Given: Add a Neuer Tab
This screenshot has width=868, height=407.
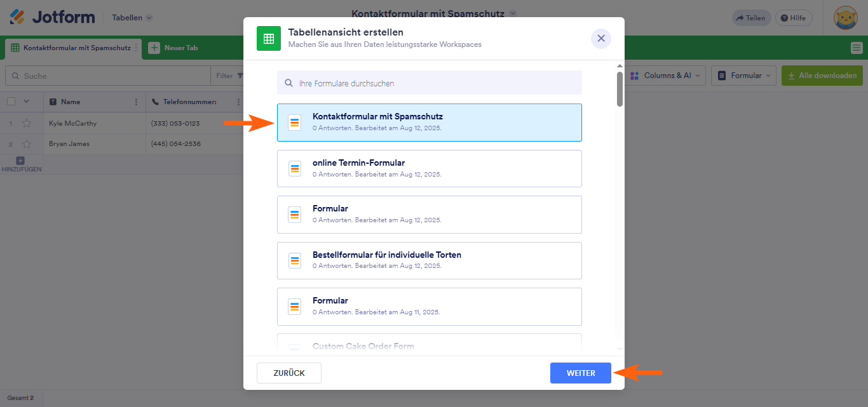Looking at the screenshot, I should (173, 48).
